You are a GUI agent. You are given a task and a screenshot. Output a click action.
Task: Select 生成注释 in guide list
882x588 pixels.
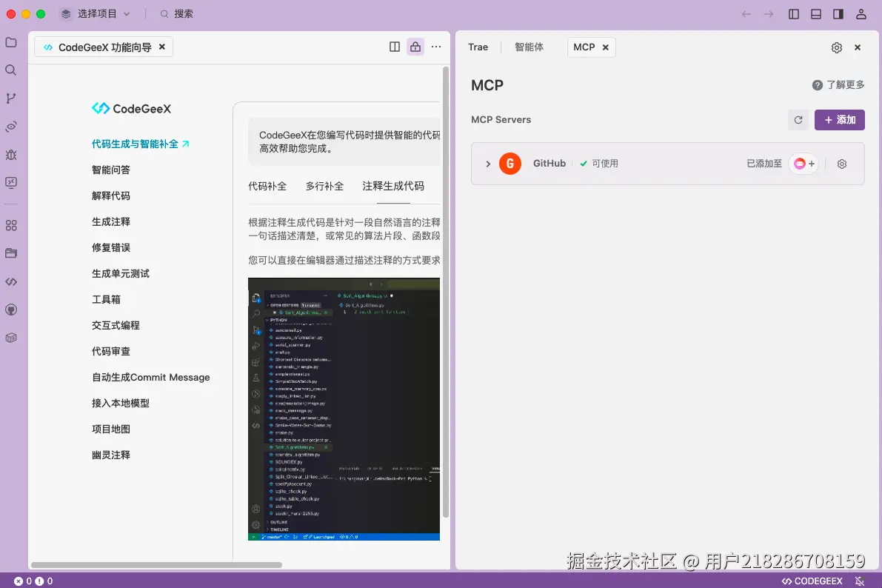point(111,221)
